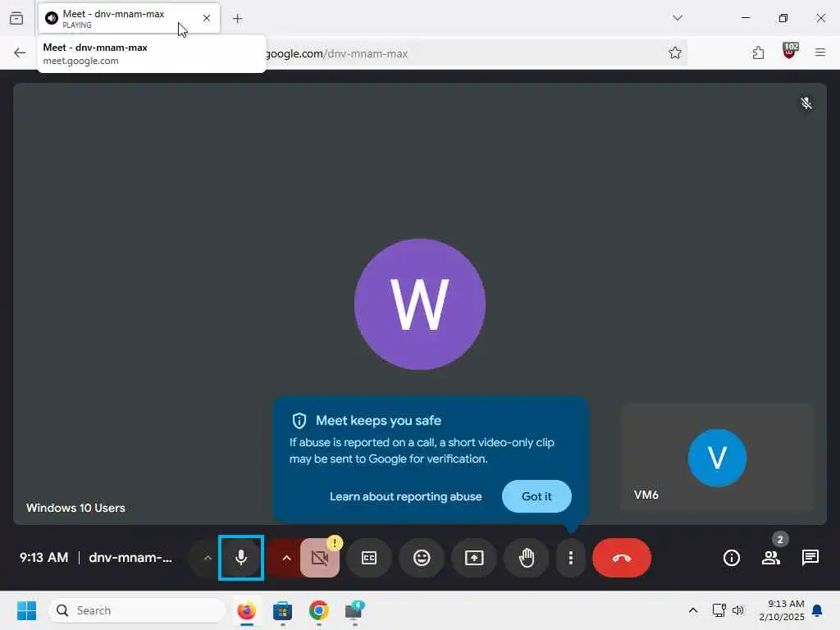List all tabs dropdown arrow
This screenshot has width=840, height=630.
pyautogui.click(x=677, y=18)
